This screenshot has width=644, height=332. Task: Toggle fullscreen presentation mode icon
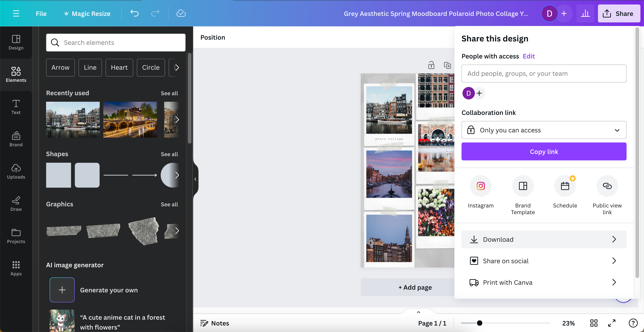pos(612,323)
